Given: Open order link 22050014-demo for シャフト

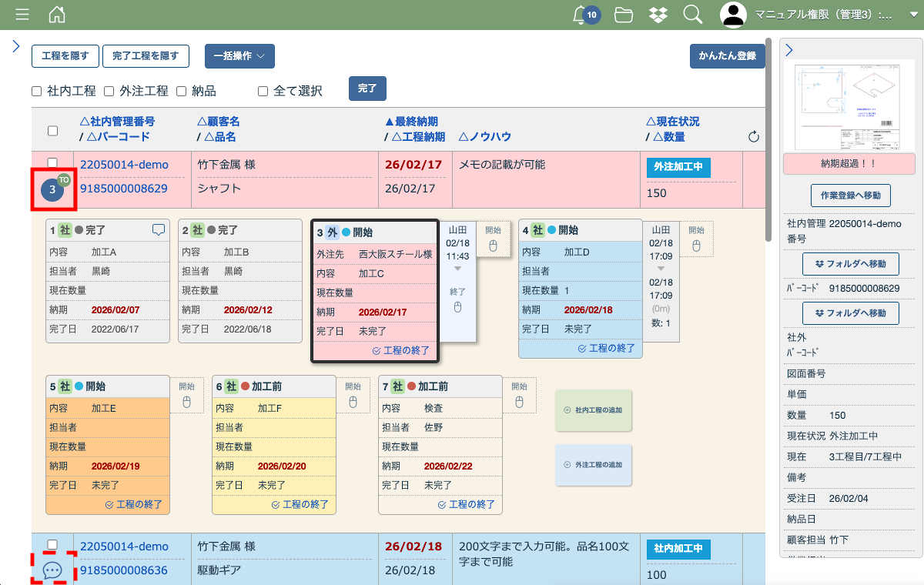Looking at the screenshot, I should [124, 165].
